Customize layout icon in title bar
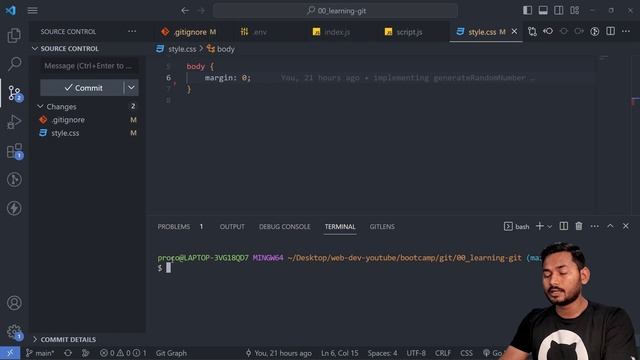640x360 pixels. pyautogui.click(x=575, y=10)
